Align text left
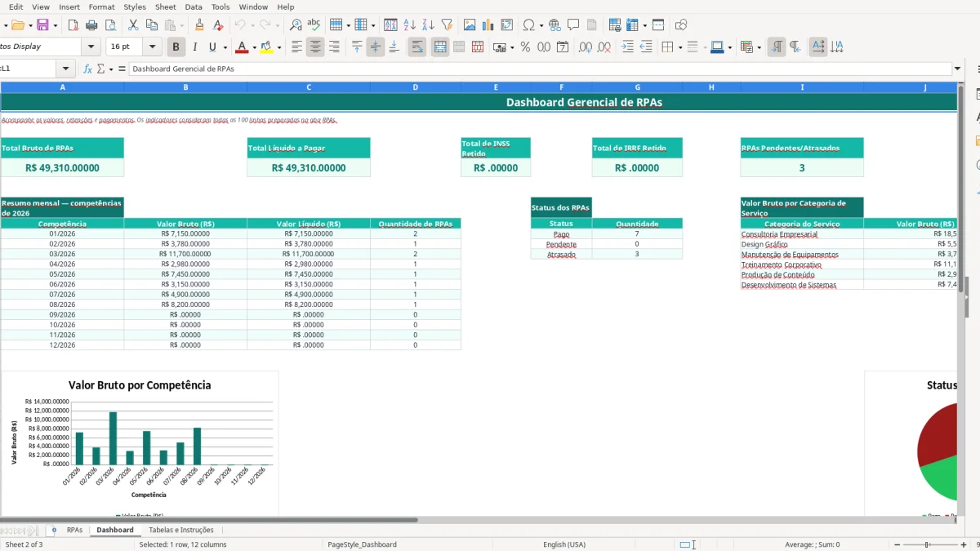Screen dimensions: 980x551 (297, 47)
